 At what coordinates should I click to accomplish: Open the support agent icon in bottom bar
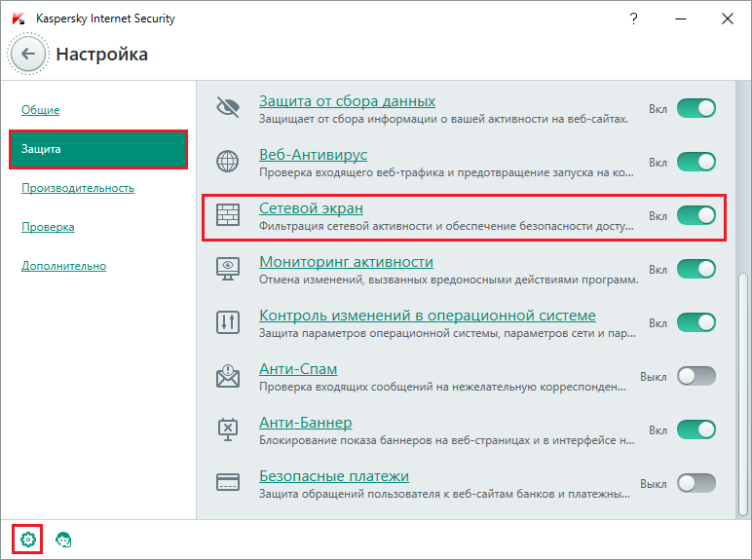tap(64, 539)
